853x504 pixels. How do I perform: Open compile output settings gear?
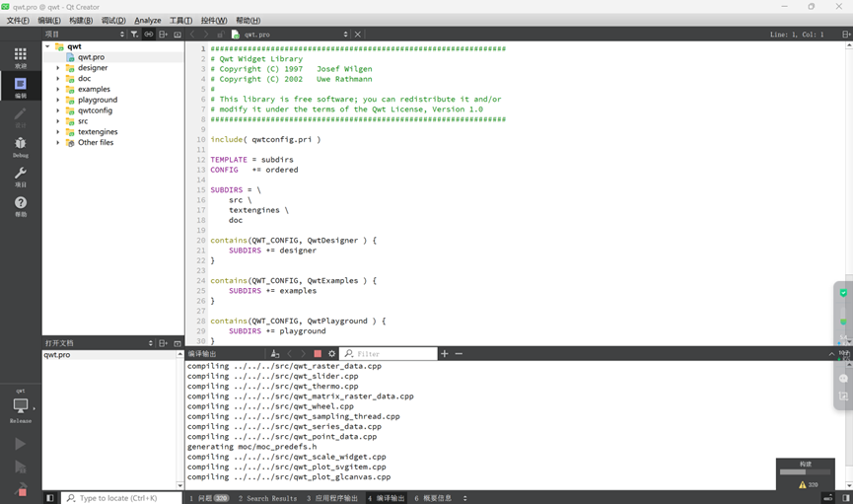332,354
